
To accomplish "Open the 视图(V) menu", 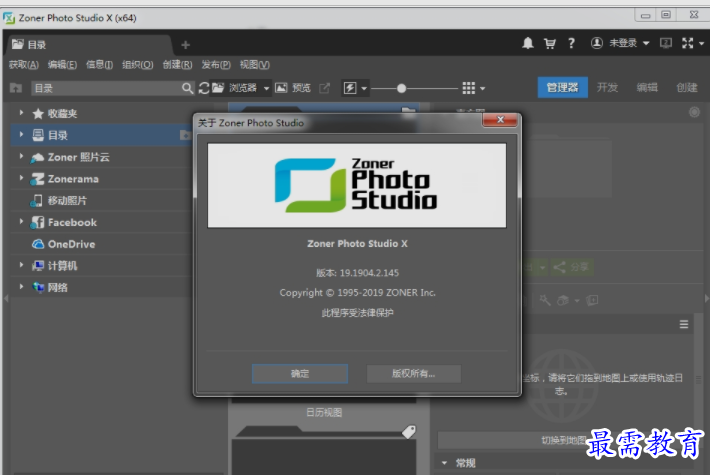I will coord(255,65).
